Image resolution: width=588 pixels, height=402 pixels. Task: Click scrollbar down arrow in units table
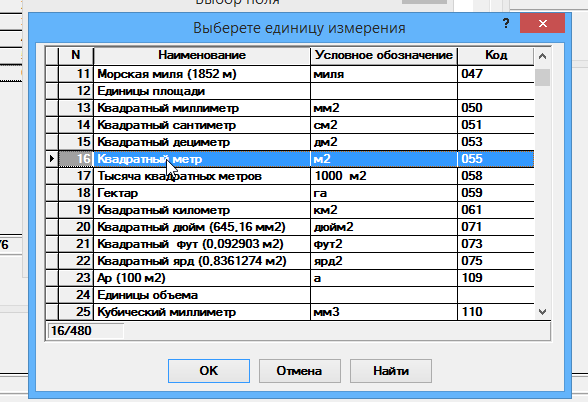(x=542, y=312)
